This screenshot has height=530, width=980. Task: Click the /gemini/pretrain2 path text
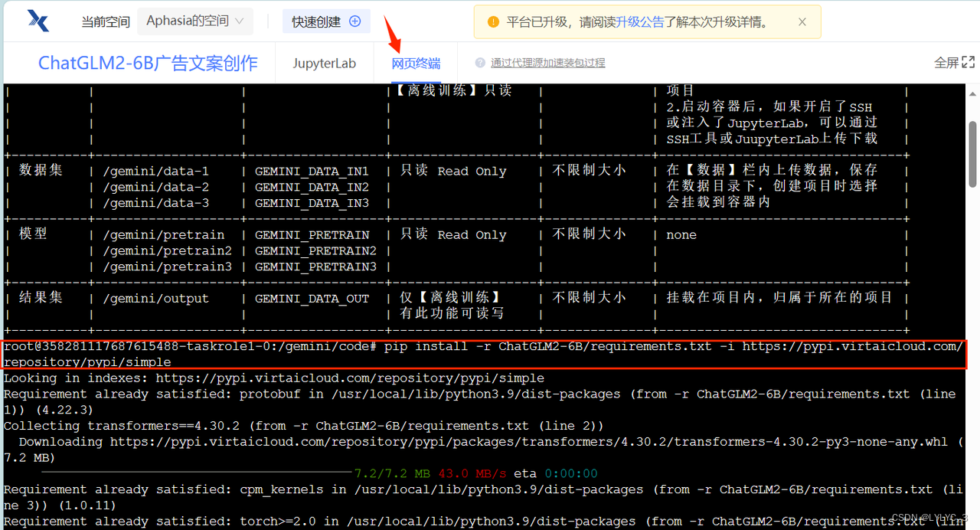click(167, 251)
